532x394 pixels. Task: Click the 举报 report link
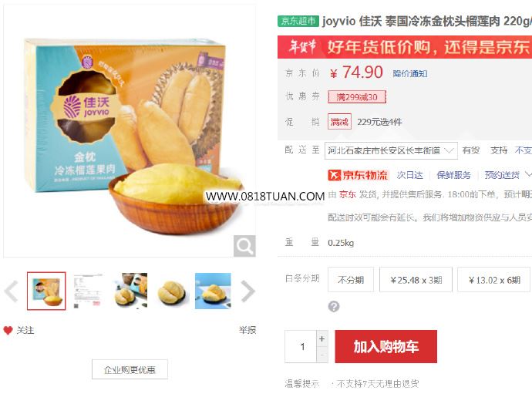[x=247, y=330]
